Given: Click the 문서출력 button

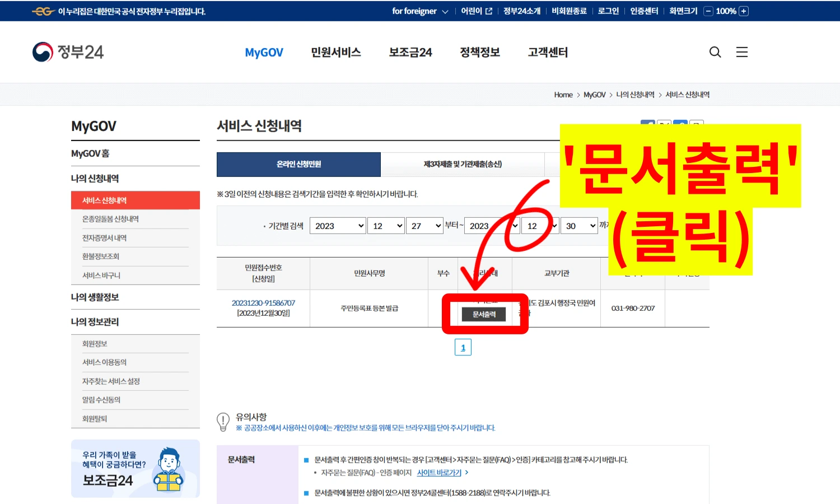Looking at the screenshot, I should click(484, 314).
